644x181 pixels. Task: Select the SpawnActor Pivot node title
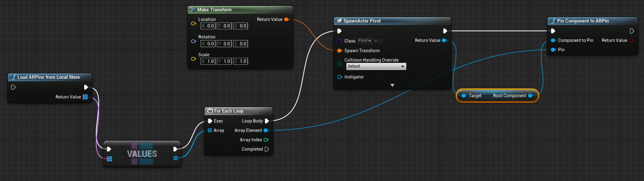(x=362, y=21)
